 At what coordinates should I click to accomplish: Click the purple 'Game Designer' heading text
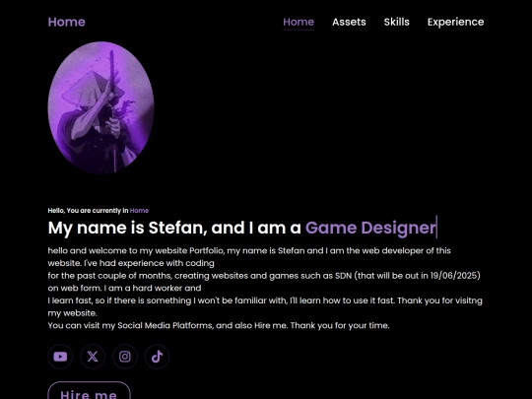tap(370, 228)
